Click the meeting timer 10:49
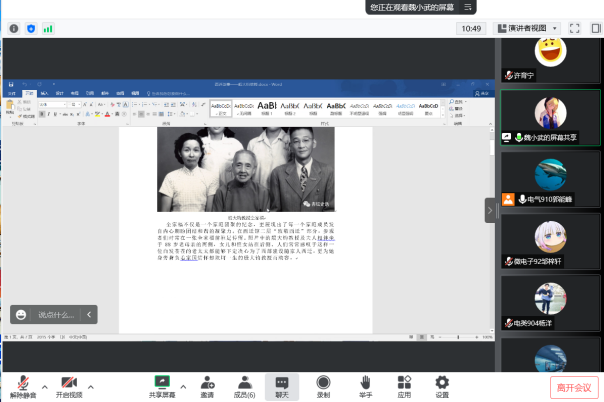Image resolution: width=604 pixels, height=402 pixels. pyautogui.click(x=471, y=28)
